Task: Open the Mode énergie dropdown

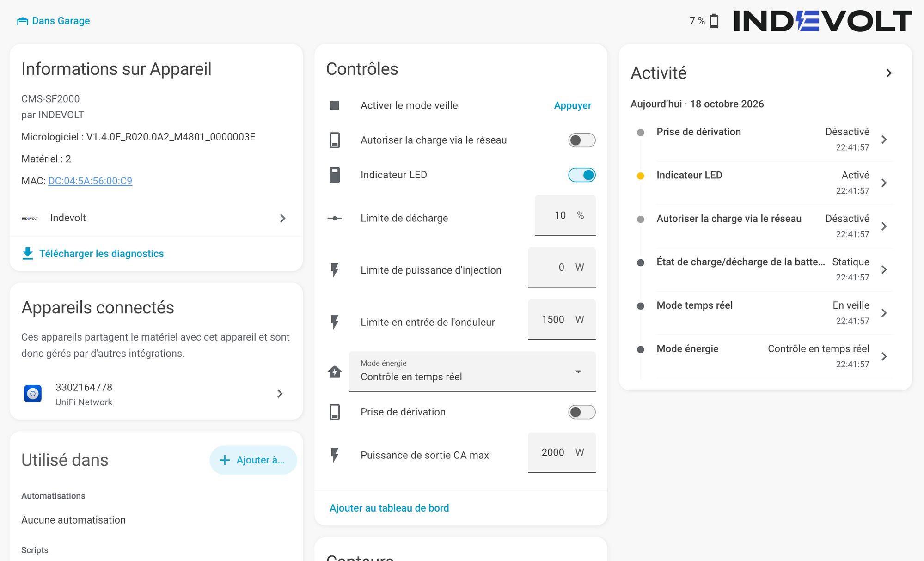Action: [x=472, y=372]
